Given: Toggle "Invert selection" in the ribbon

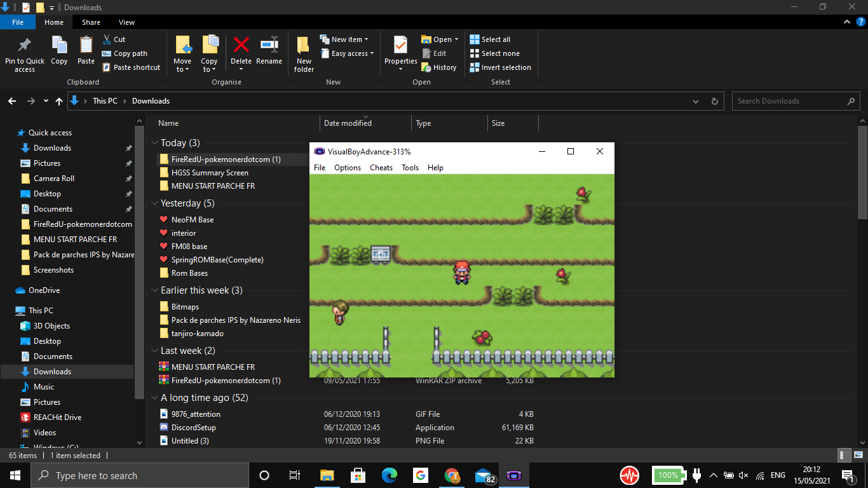Looking at the screenshot, I should (x=501, y=67).
